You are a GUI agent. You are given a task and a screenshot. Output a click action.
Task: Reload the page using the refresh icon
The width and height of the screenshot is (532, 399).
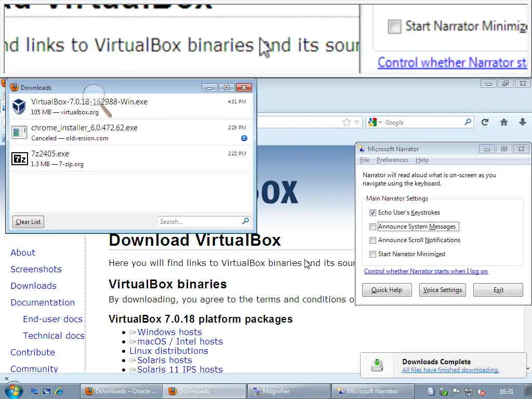tap(485, 122)
